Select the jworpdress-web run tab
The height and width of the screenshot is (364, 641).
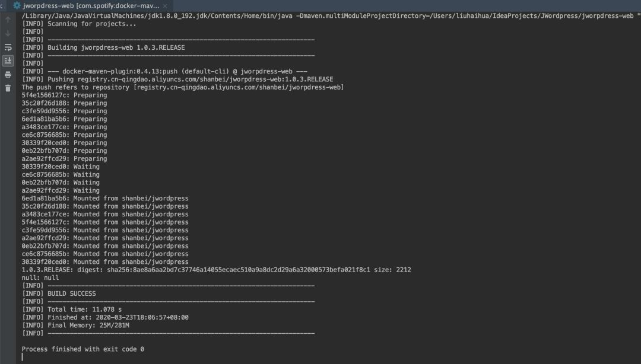point(91,6)
